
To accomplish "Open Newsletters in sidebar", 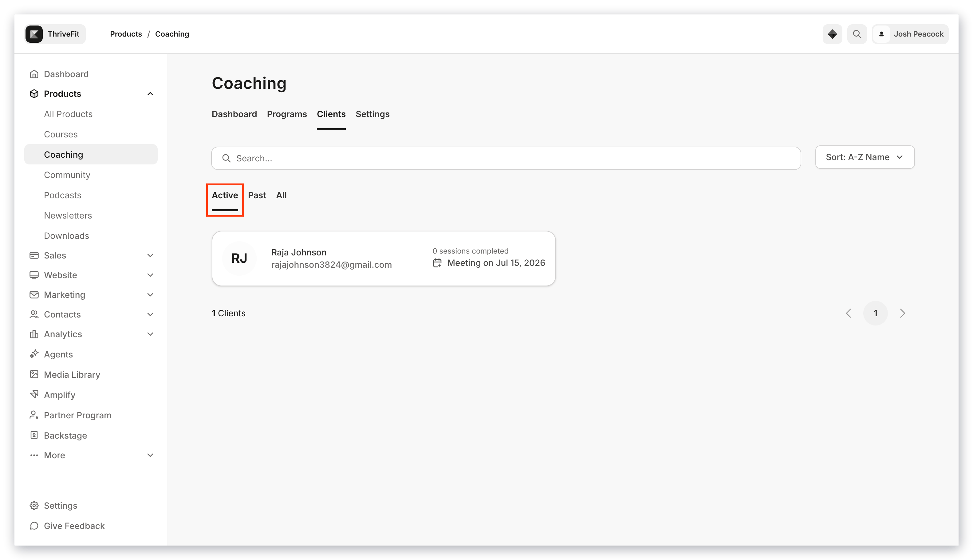I will (68, 215).
